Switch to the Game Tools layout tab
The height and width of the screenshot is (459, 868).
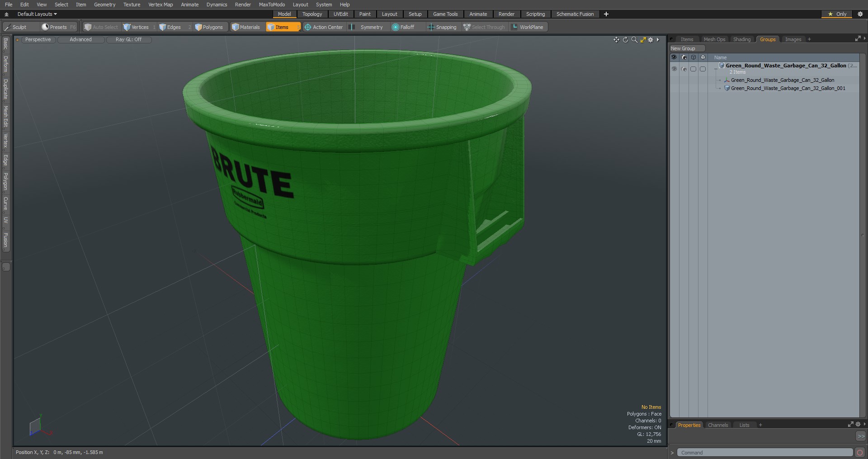445,14
